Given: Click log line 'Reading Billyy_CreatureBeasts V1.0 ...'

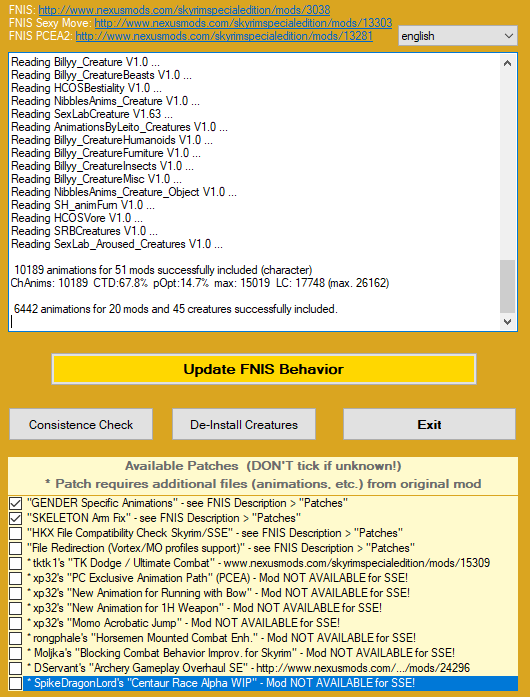Looking at the screenshot, I should point(101,75).
